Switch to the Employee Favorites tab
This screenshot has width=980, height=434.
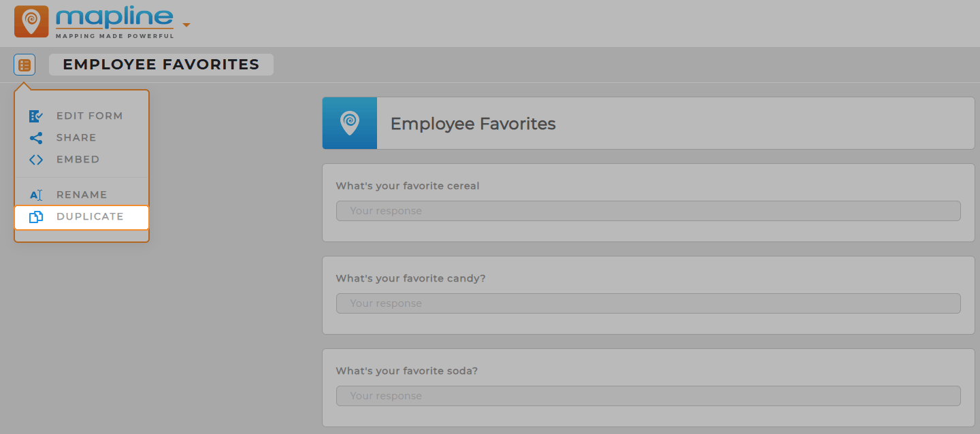pyautogui.click(x=161, y=64)
